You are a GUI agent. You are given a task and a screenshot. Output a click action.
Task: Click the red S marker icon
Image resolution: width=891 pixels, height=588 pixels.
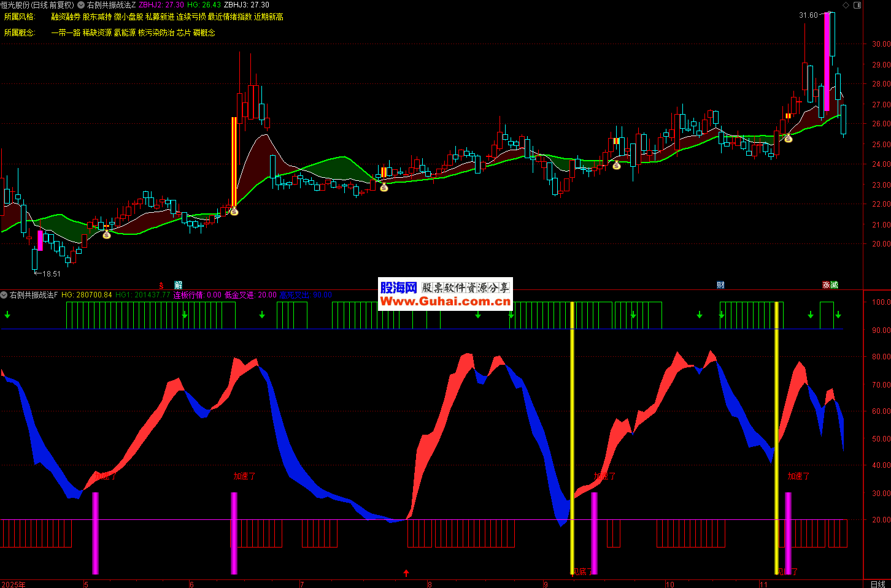pyautogui.click(x=161, y=285)
